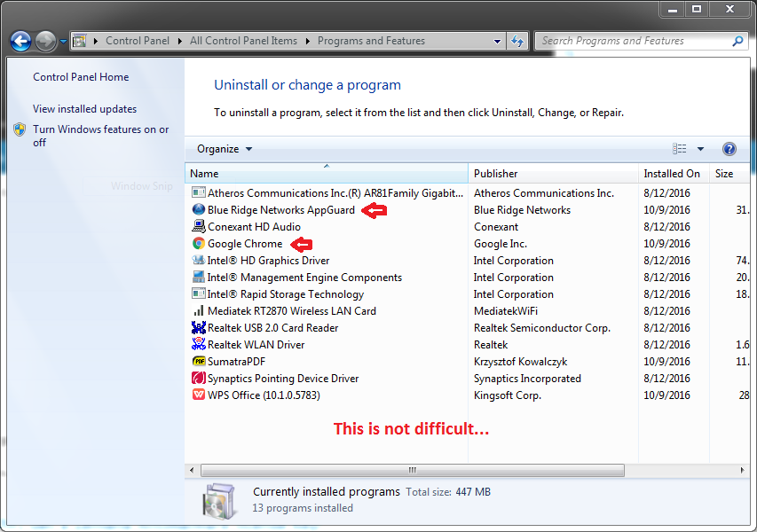Click the magnifier search icon
The height and width of the screenshot is (532, 757).
(x=737, y=41)
